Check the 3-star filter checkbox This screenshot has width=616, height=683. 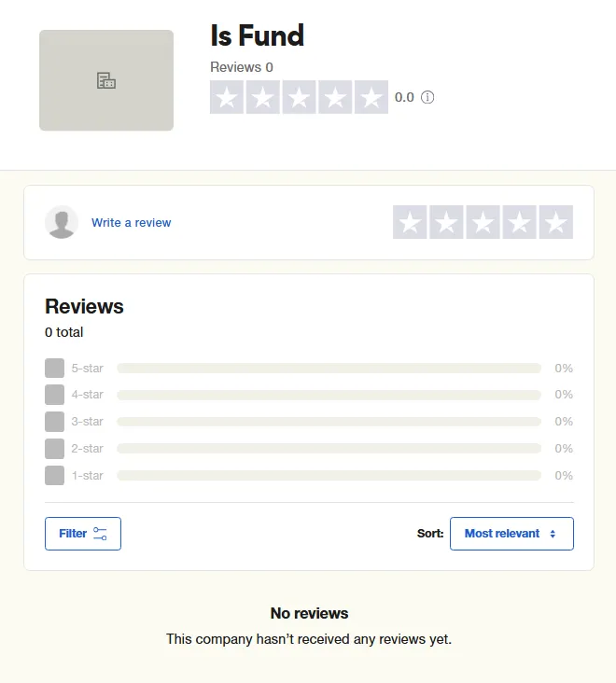pos(54,422)
